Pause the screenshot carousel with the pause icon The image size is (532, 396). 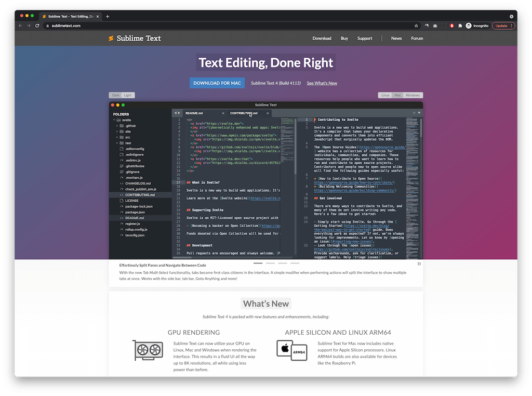coord(419,263)
